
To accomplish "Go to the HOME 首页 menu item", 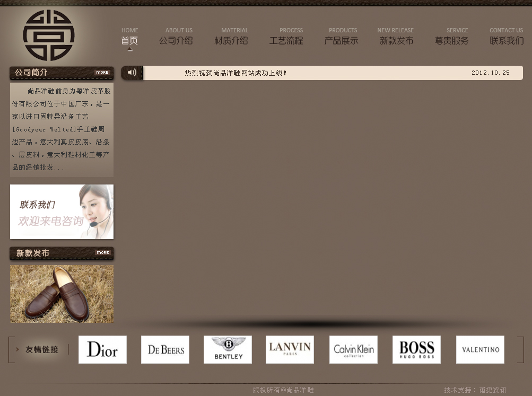I will click(129, 37).
